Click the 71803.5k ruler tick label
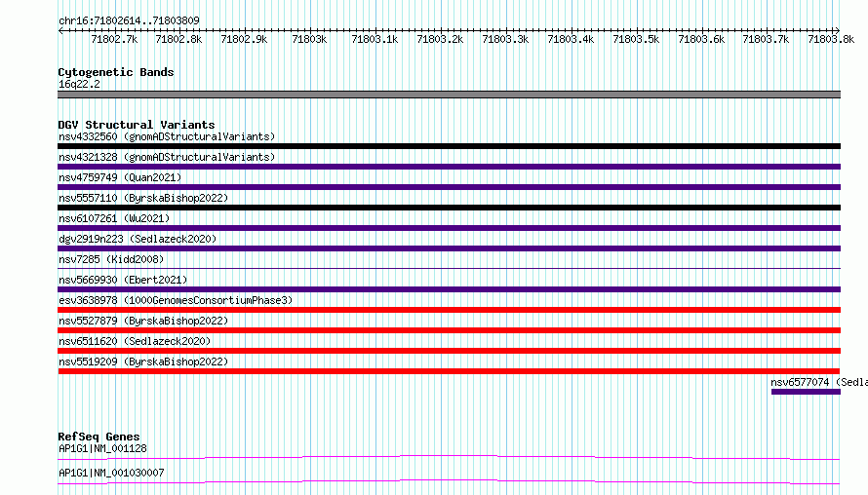Viewport: 868px width, 495px height. point(636,39)
